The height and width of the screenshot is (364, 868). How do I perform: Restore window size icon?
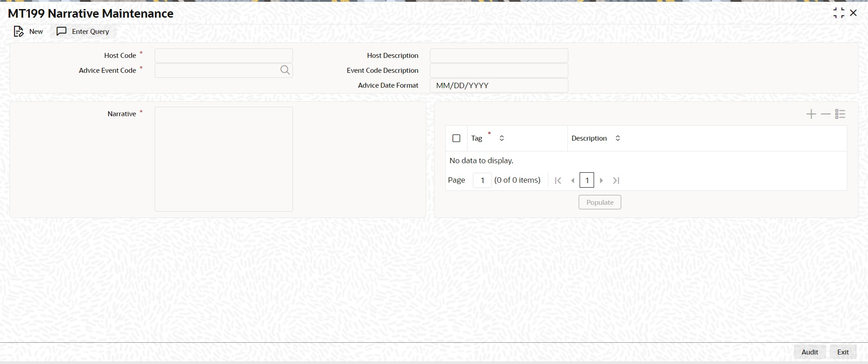coord(839,13)
